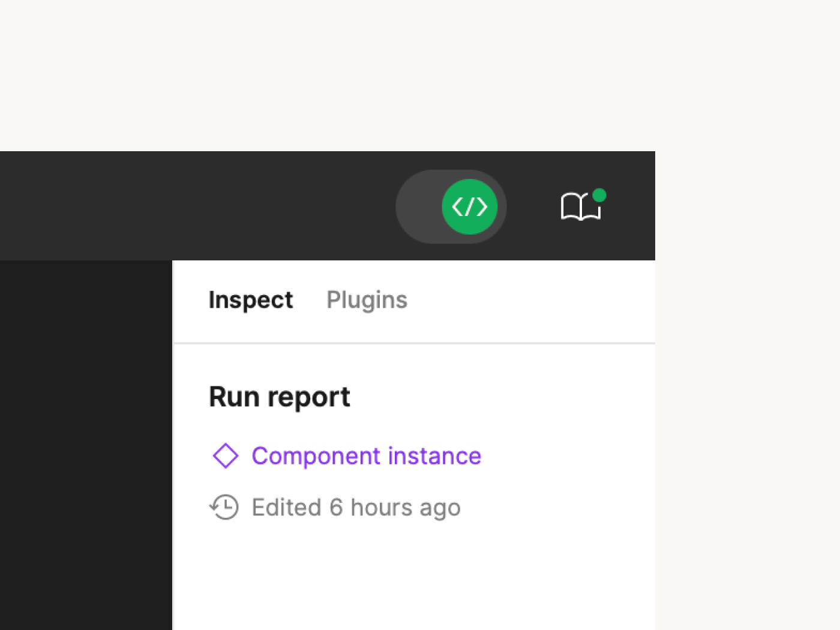
Task: Open the Component instance link
Action: tap(366, 456)
